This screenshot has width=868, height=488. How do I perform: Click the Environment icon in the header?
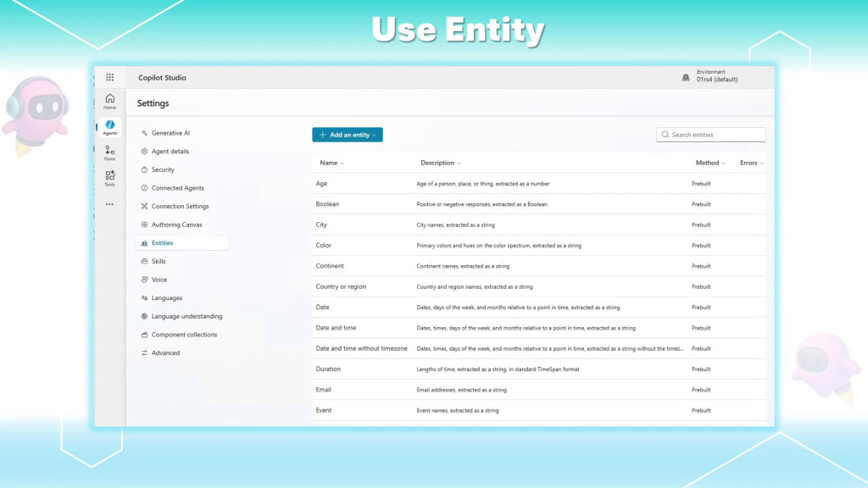686,77
